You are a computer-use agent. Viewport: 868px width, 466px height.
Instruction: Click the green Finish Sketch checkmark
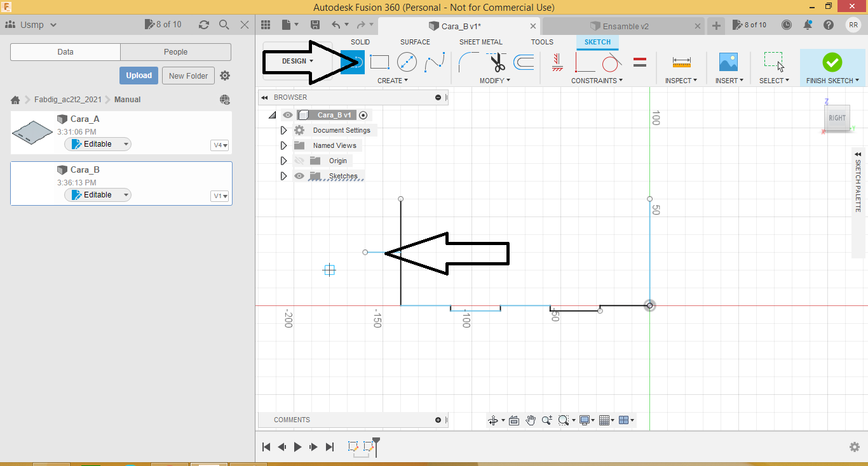tap(832, 62)
